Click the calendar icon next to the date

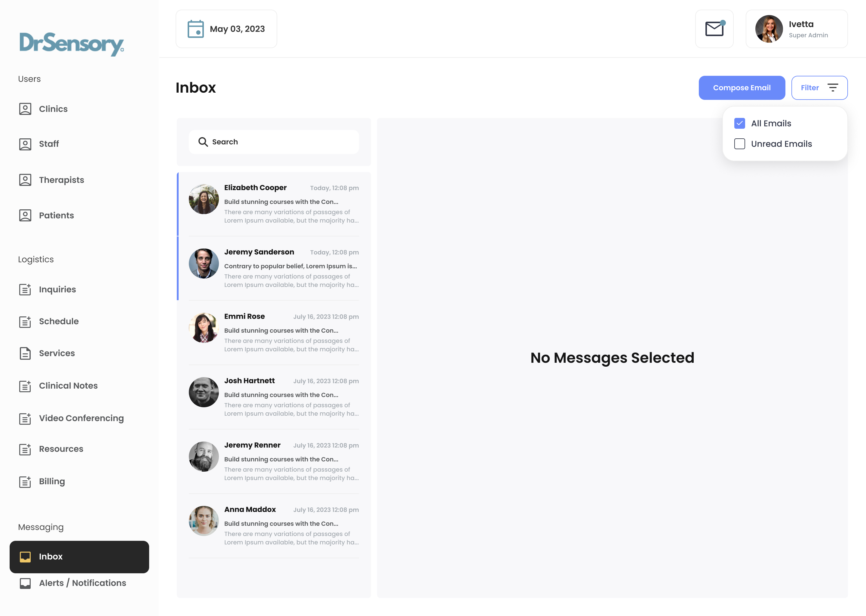pyautogui.click(x=196, y=29)
